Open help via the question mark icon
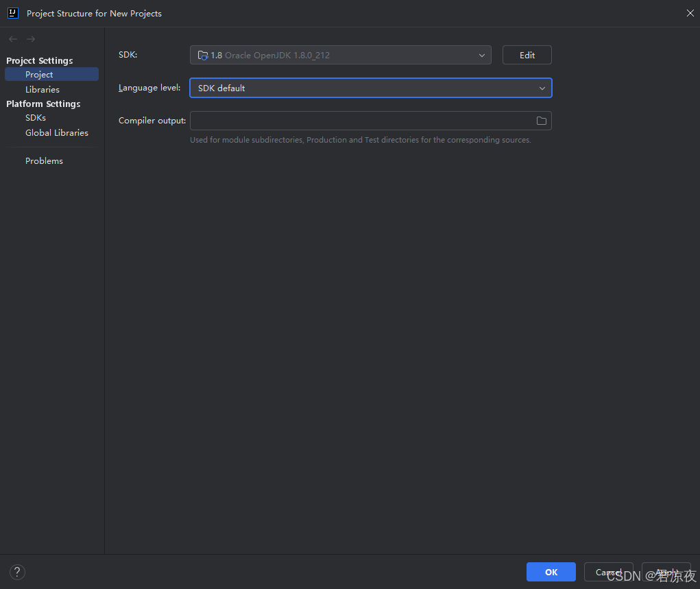 coord(18,572)
